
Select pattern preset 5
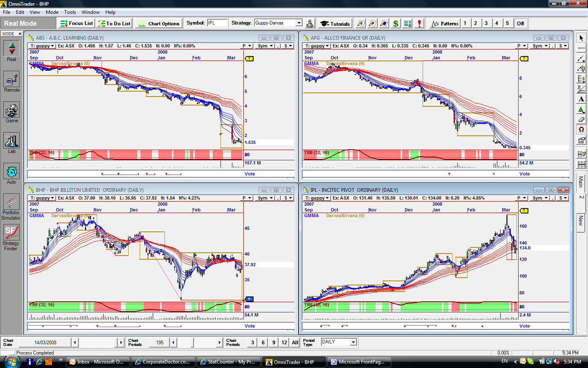[507, 23]
